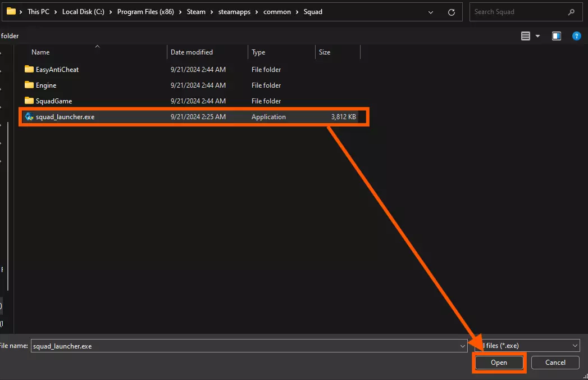Click the change view list icon
This screenshot has width=588, height=380.
pos(525,36)
